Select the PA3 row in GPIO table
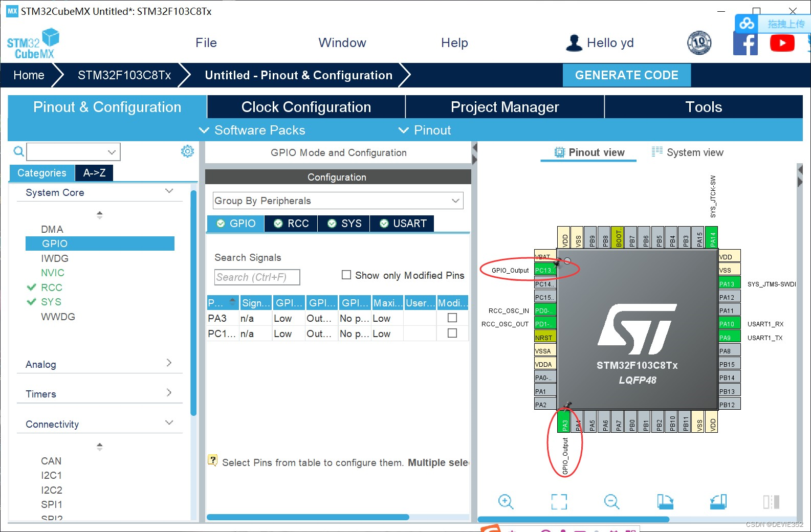 pyautogui.click(x=338, y=318)
